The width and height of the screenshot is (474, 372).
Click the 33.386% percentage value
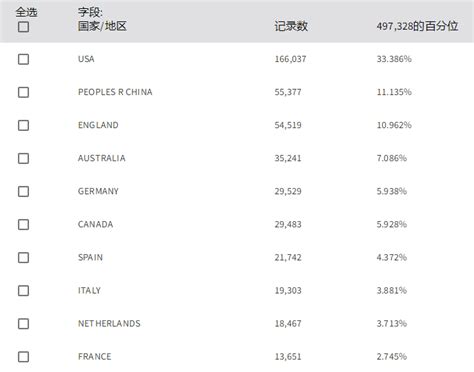(x=394, y=59)
